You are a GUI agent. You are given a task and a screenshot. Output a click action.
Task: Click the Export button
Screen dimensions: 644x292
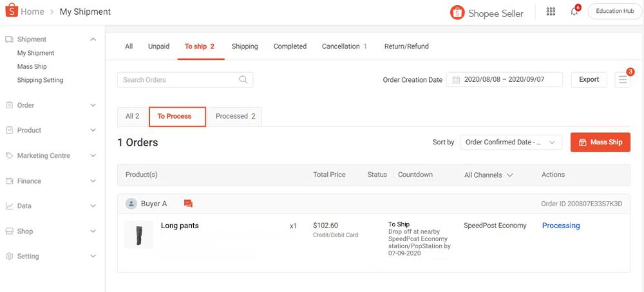point(589,80)
